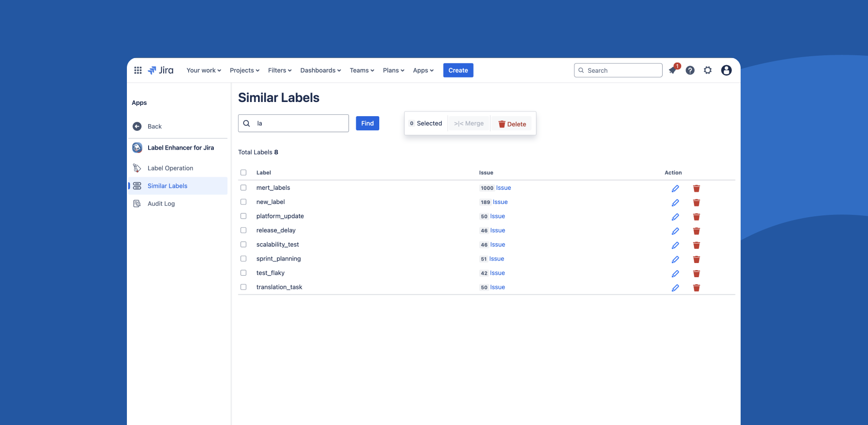This screenshot has height=425, width=868.
Task: Edit the sprint_planning label pencil icon
Action: point(676,259)
